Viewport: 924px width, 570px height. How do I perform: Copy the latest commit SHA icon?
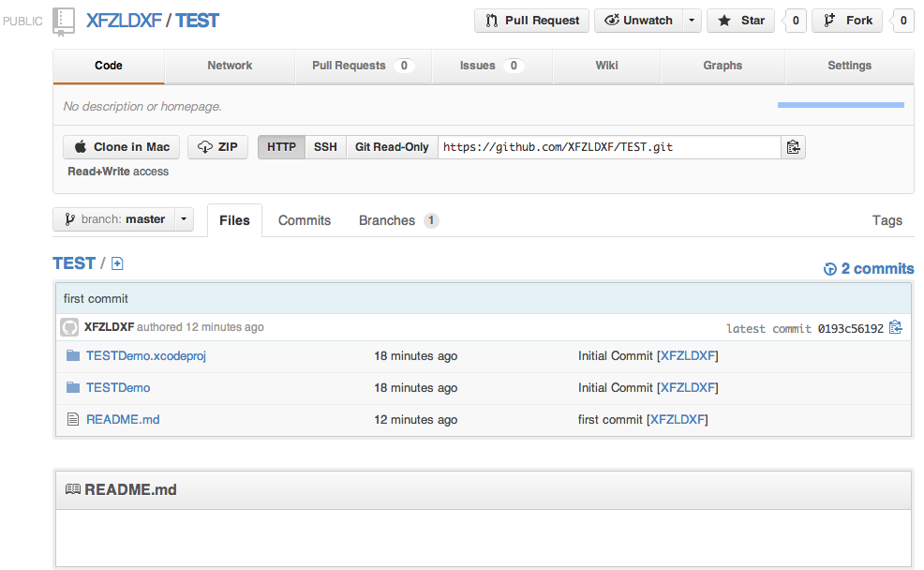896,327
